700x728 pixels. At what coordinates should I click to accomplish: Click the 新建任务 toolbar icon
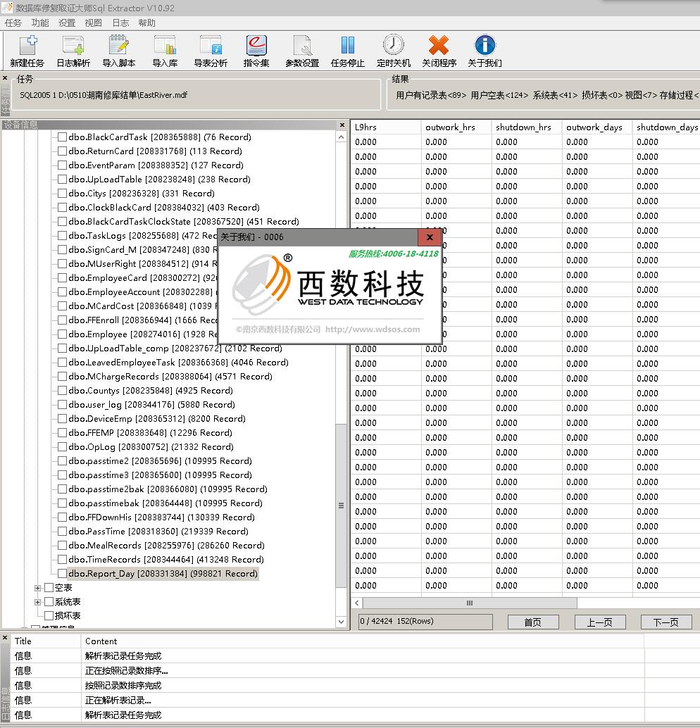click(x=27, y=51)
